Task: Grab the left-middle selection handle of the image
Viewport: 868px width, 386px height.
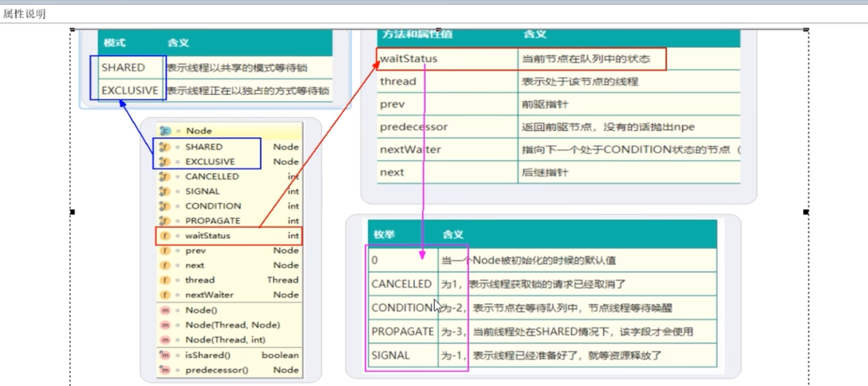Action: coord(72,212)
